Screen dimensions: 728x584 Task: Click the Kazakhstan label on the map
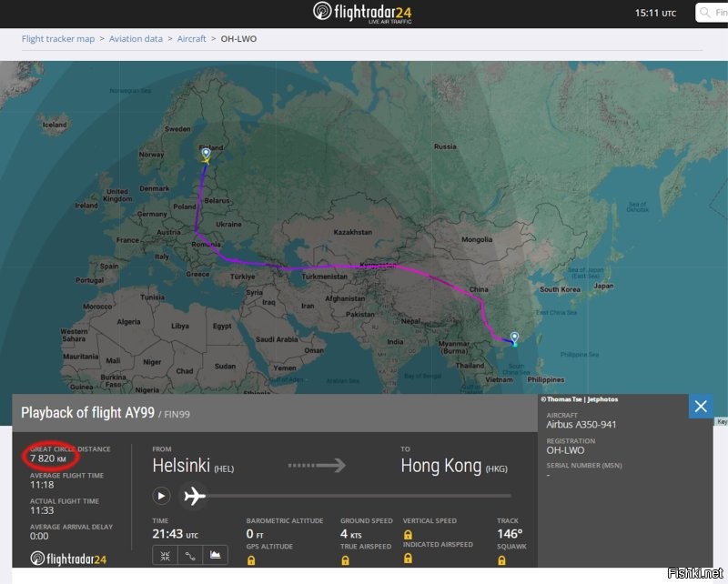352,232
